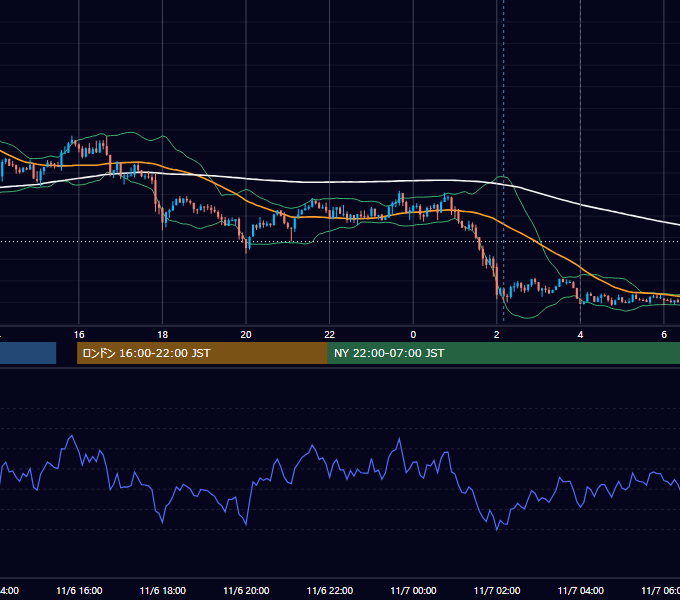The image size is (680, 600).
Task: Click the "16" hour label on upper axis
Action: [79, 335]
